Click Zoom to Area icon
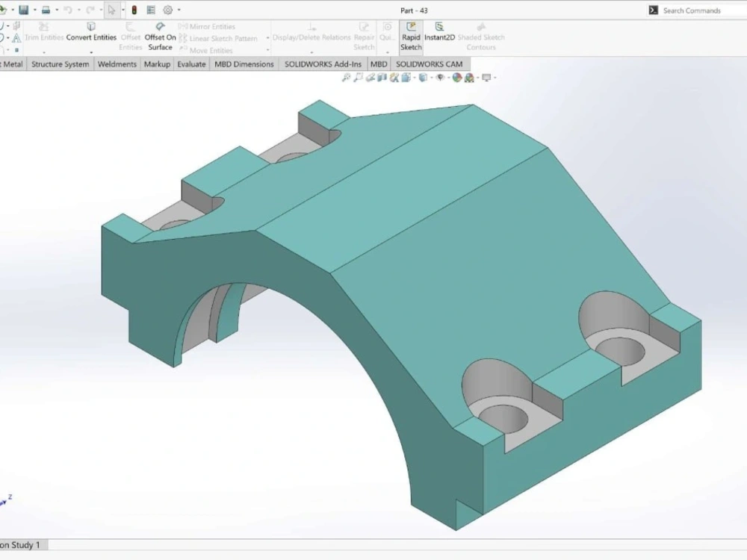The image size is (747, 560). [x=359, y=78]
